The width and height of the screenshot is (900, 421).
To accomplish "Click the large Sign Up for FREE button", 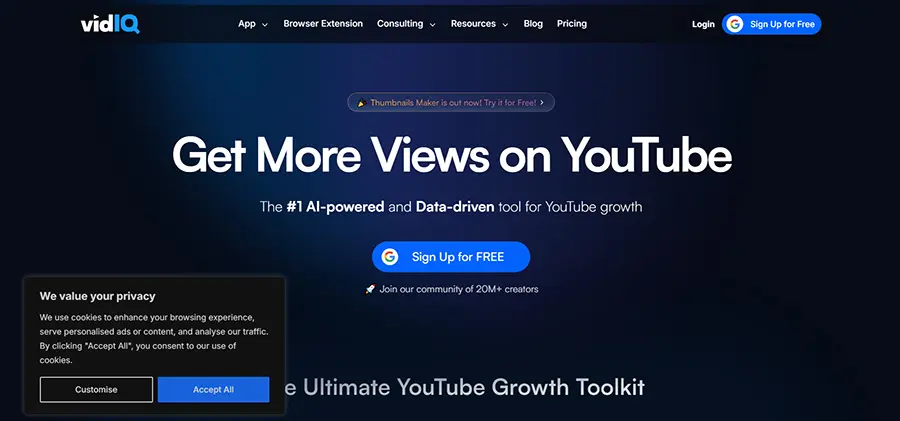I will [451, 257].
